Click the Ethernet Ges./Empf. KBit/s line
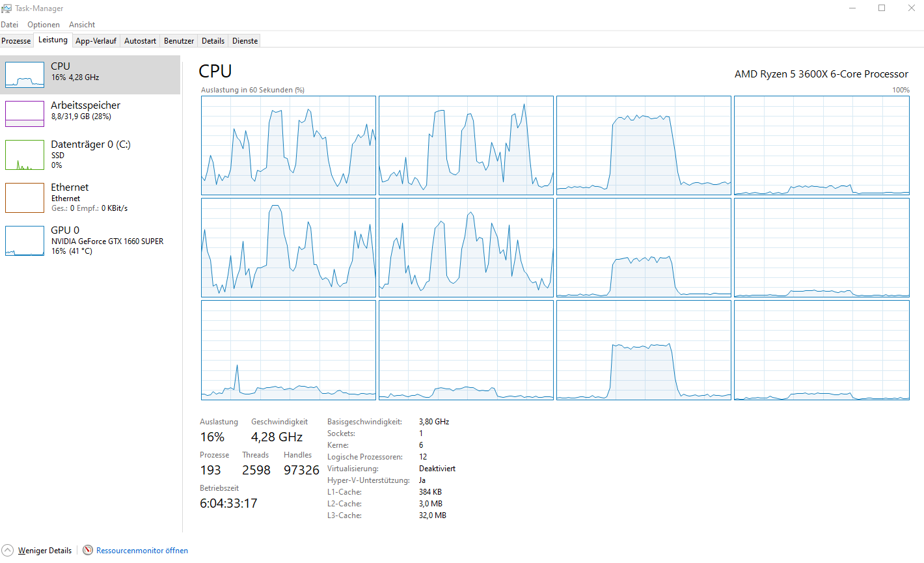This screenshot has width=924, height=563. (90, 208)
